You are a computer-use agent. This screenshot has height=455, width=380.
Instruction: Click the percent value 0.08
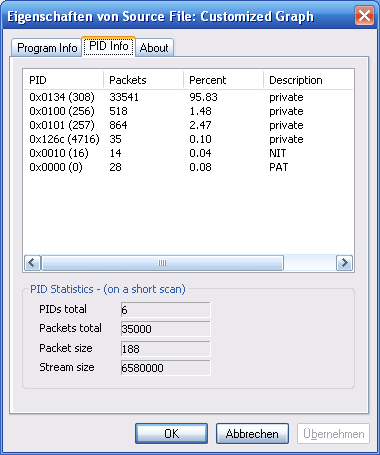(x=200, y=167)
